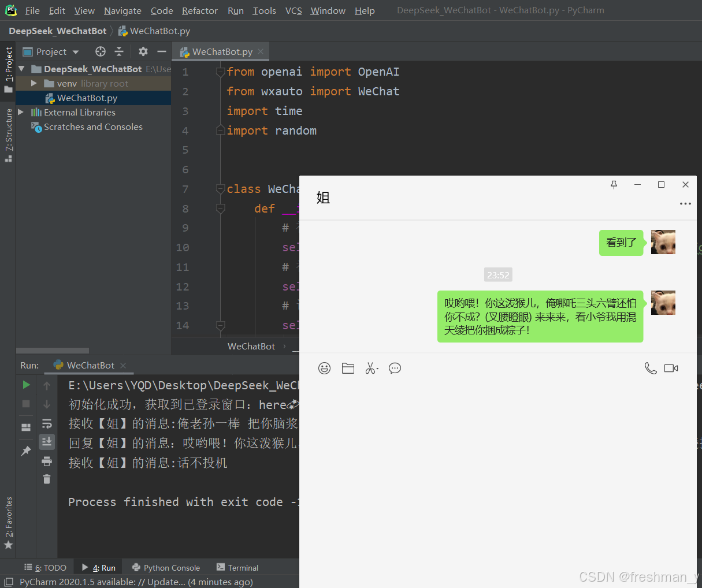Collapse the DeepSeek_WeChatBot project root
This screenshot has height=588, width=702.
(x=21, y=69)
